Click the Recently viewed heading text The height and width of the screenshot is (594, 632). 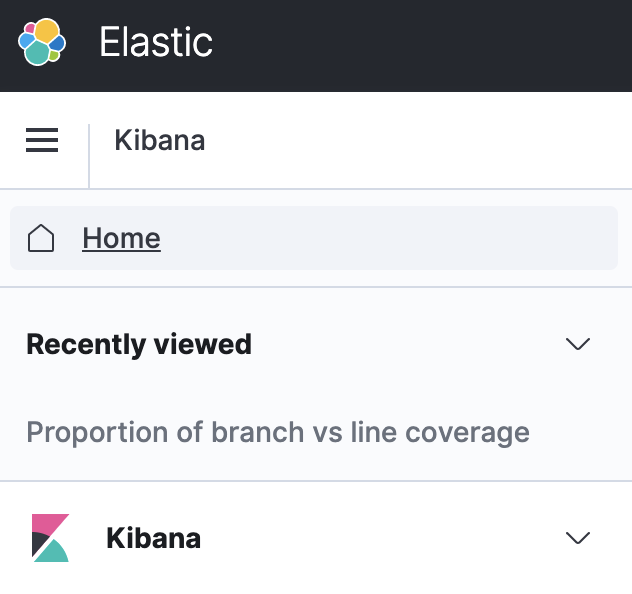(139, 344)
